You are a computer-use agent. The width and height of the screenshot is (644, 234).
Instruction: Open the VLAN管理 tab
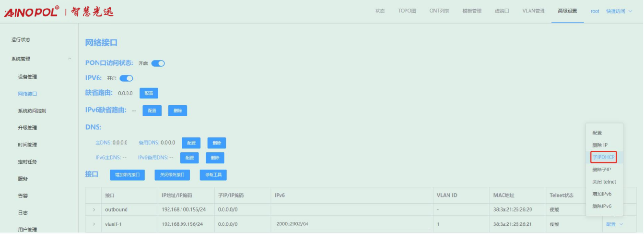pos(533,11)
